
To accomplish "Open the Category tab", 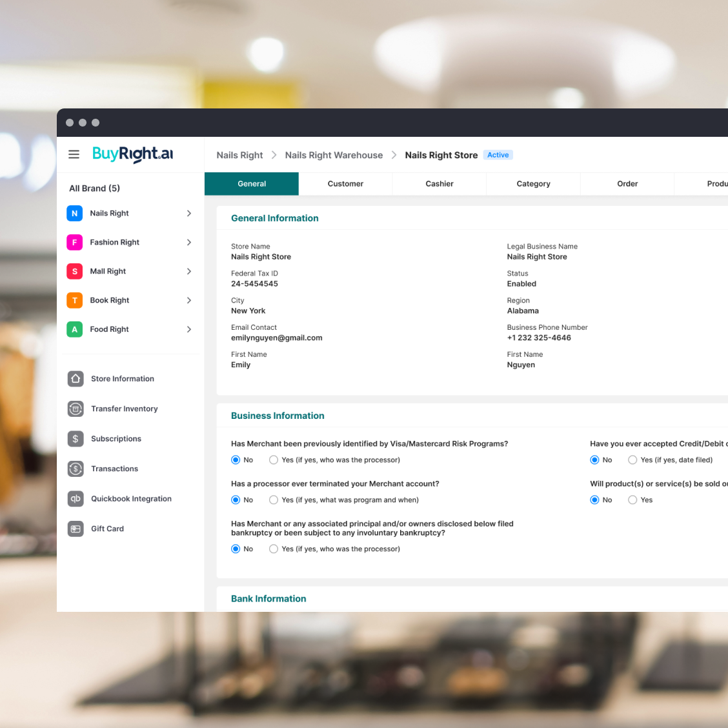I will click(x=533, y=184).
